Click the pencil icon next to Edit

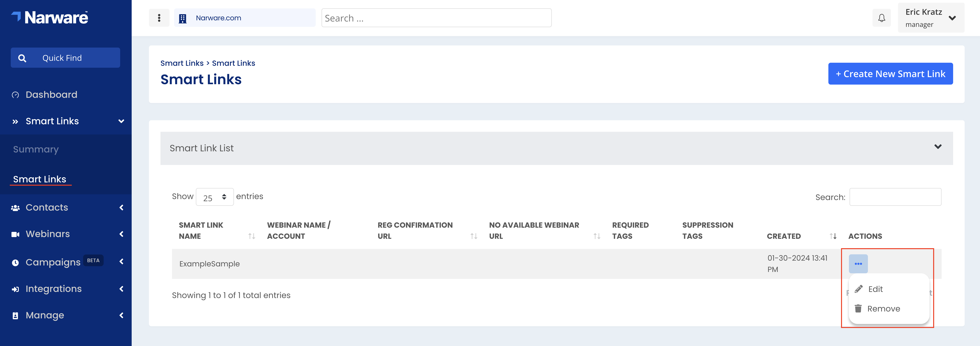pyautogui.click(x=859, y=289)
